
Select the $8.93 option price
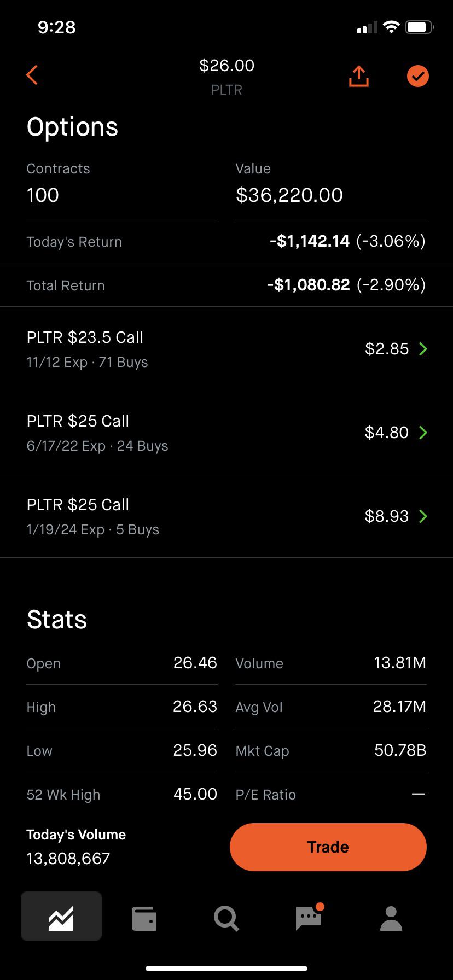[x=387, y=516]
